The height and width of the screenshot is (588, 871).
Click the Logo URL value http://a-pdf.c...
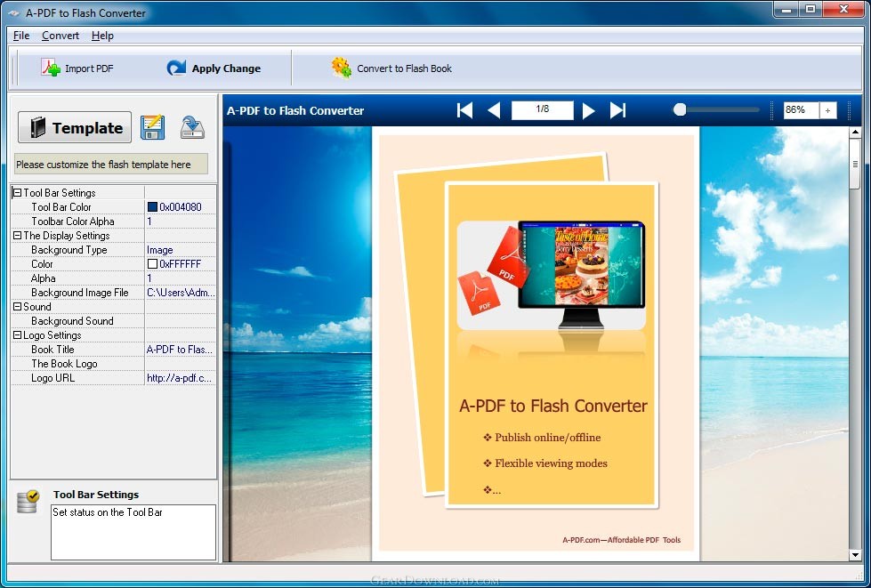(x=180, y=378)
